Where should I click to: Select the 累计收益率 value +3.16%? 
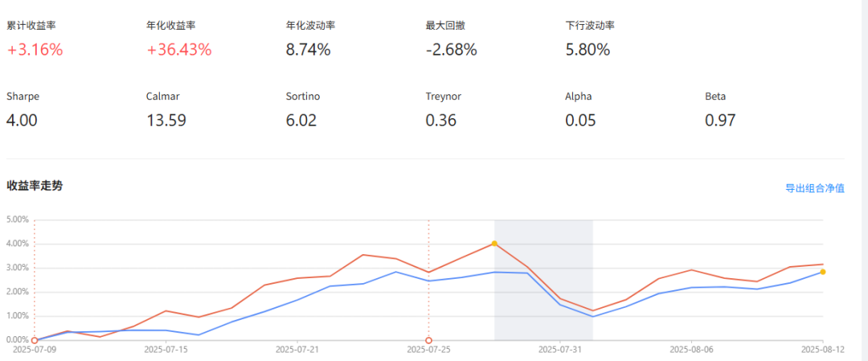[x=35, y=50]
